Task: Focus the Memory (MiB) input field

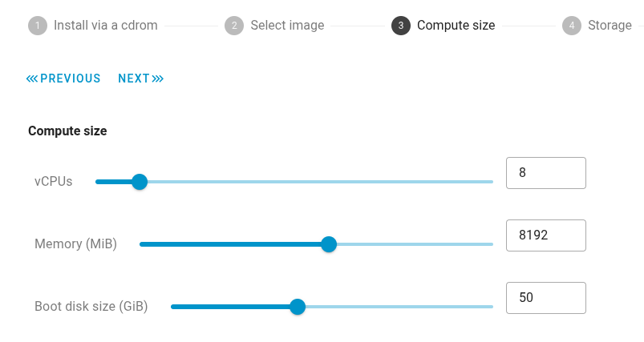Action: tap(546, 235)
